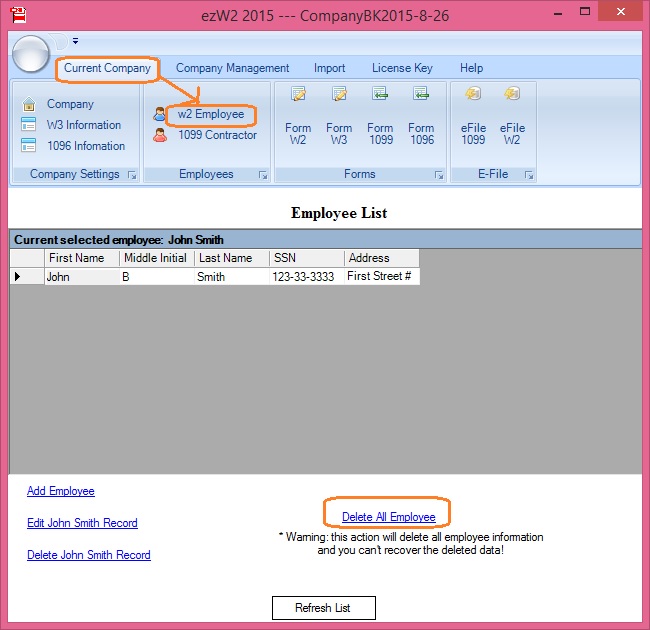Open W3 Information settings
The width and height of the screenshot is (650, 630).
click(x=83, y=125)
